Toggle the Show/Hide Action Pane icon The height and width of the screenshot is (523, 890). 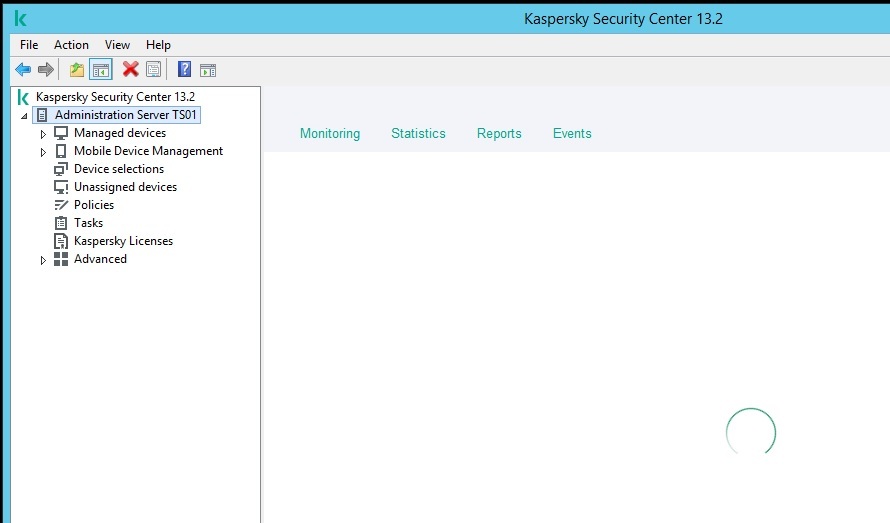coord(208,70)
